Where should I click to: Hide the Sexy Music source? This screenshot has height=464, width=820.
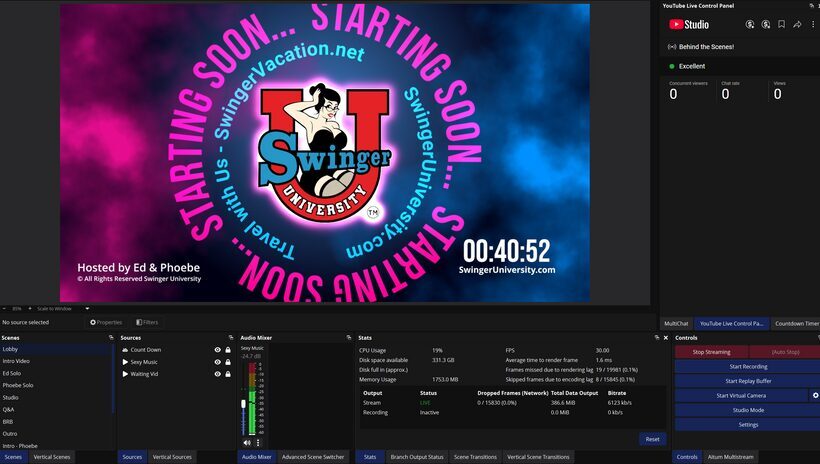(218, 361)
